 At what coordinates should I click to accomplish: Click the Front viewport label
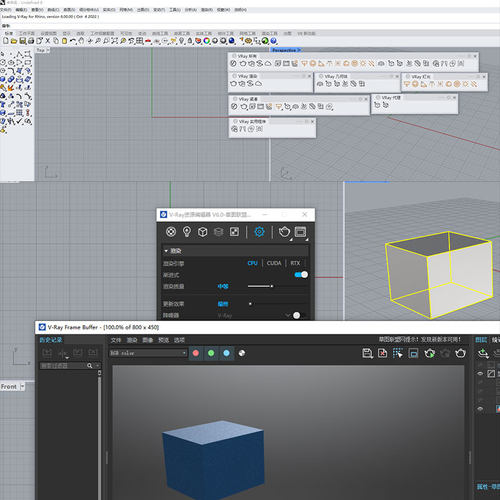pos(9,387)
